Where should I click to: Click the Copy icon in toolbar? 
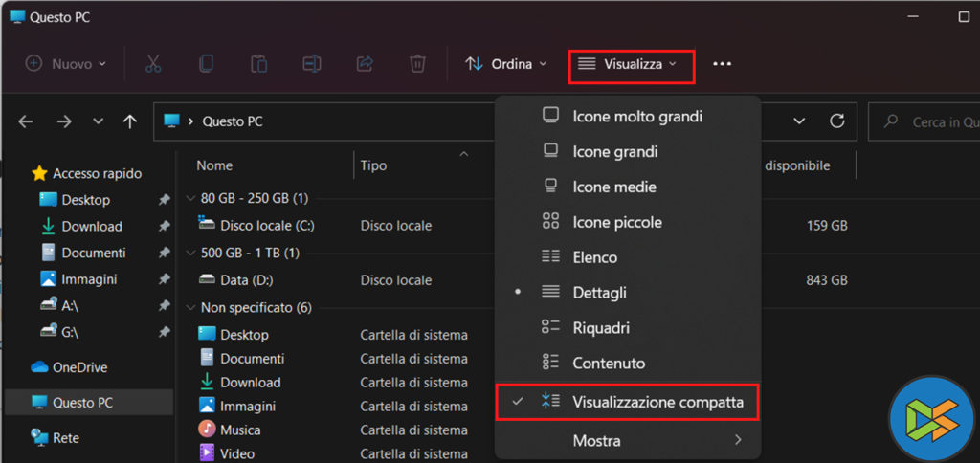tap(206, 64)
